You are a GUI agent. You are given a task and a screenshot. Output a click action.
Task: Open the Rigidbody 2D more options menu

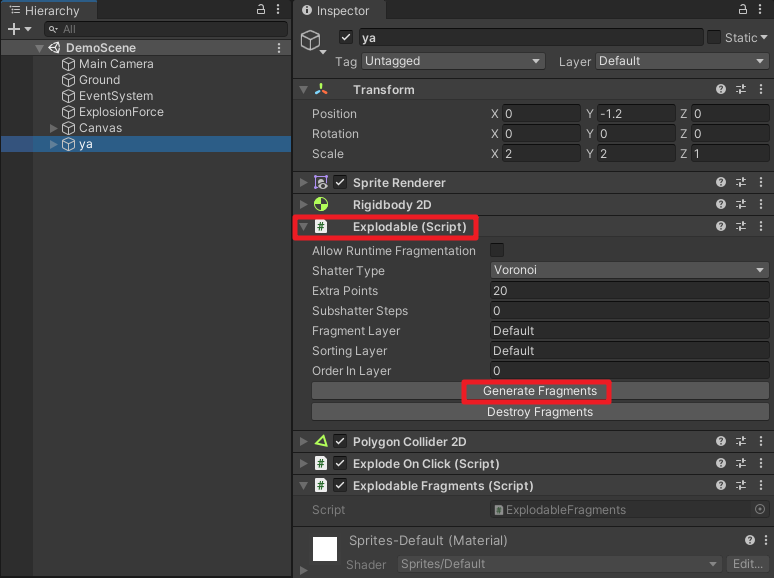click(x=761, y=205)
